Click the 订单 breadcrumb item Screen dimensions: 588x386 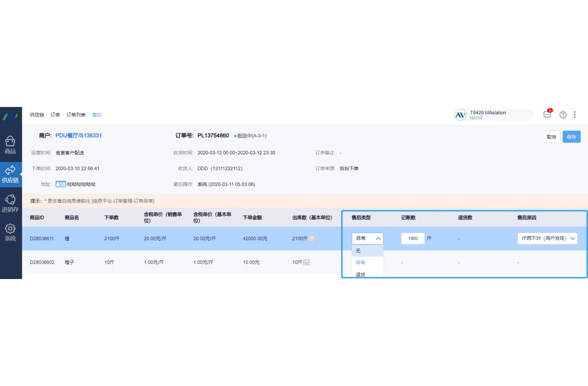coord(55,115)
